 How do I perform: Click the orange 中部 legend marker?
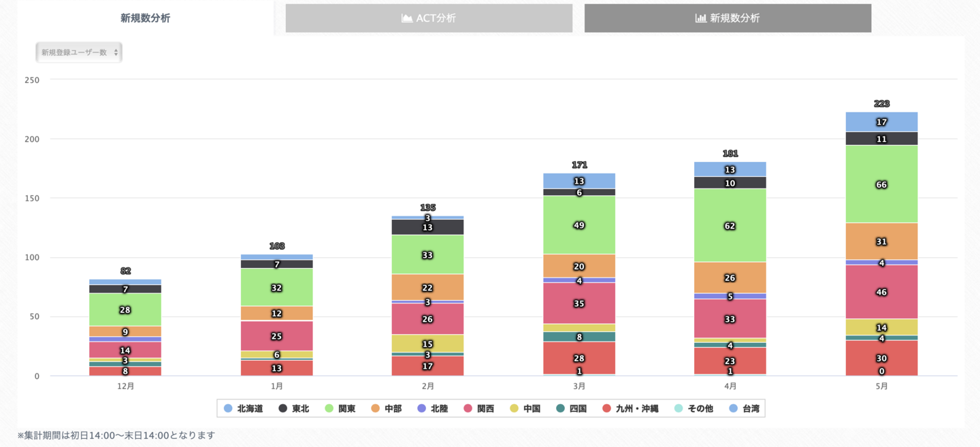point(375,409)
